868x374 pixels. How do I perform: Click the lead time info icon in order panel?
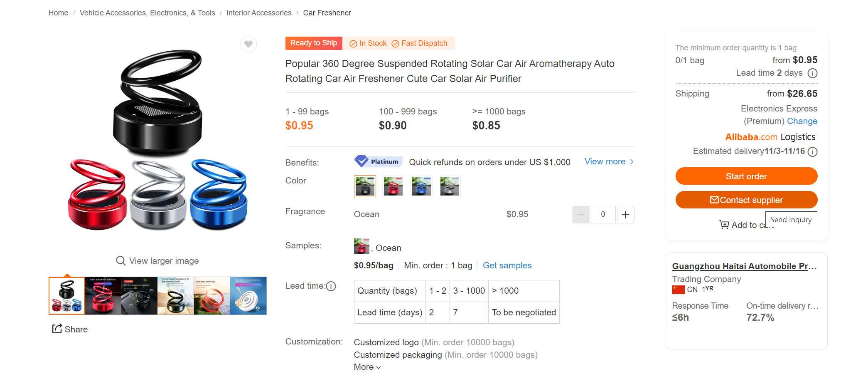pyautogui.click(x=812, y=73)
